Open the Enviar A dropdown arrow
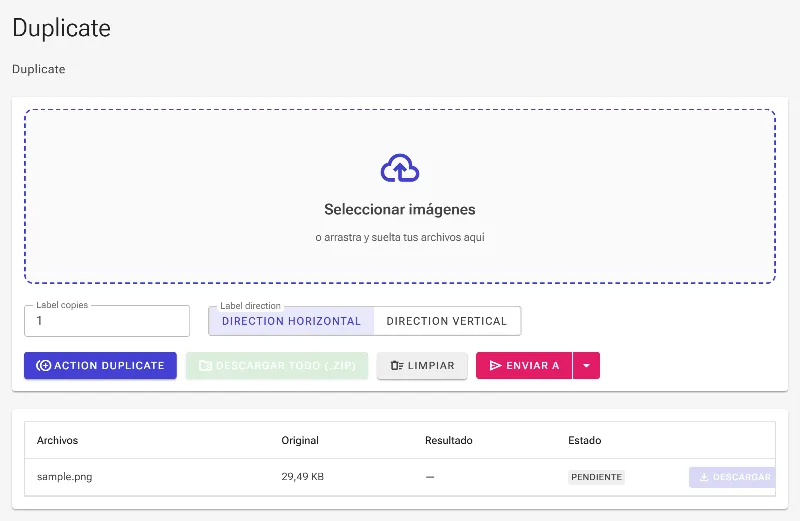Screen dimensions: 800x521 586,365
